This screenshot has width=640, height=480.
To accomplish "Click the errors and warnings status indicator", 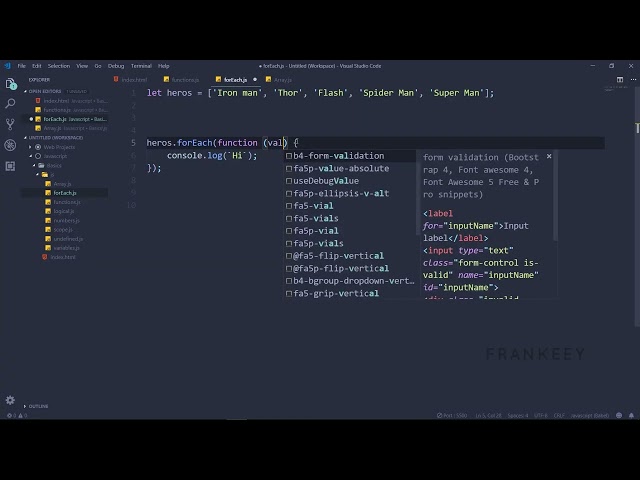I will click(17, 416).
